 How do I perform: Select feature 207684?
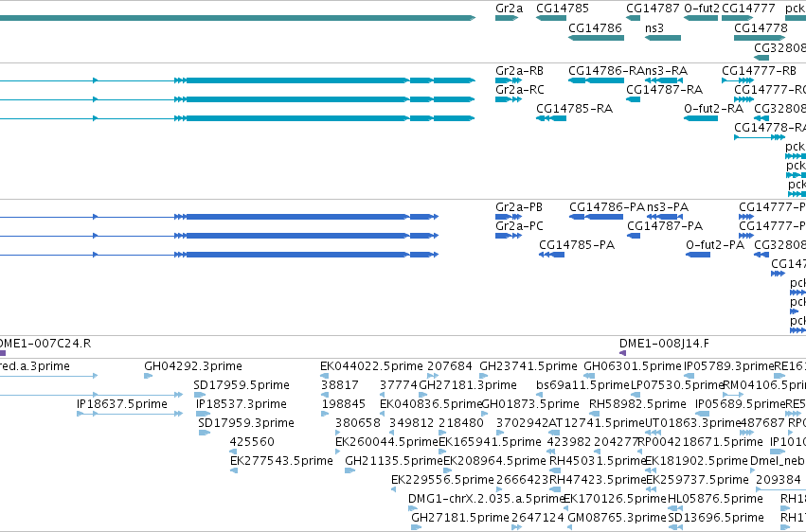point(449,366)
